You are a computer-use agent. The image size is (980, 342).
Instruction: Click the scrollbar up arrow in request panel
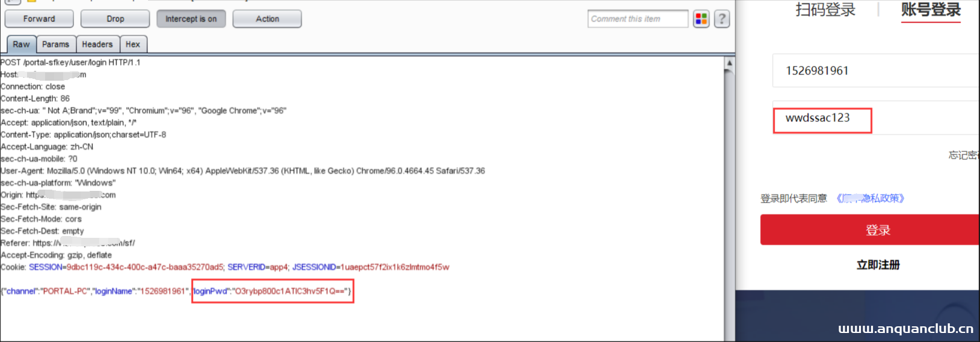[729, 63]
